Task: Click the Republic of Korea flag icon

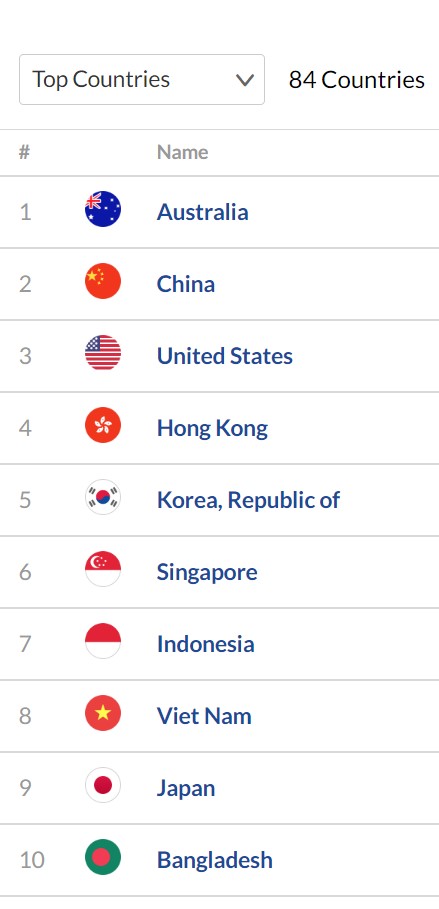Action: coord(103,497)
